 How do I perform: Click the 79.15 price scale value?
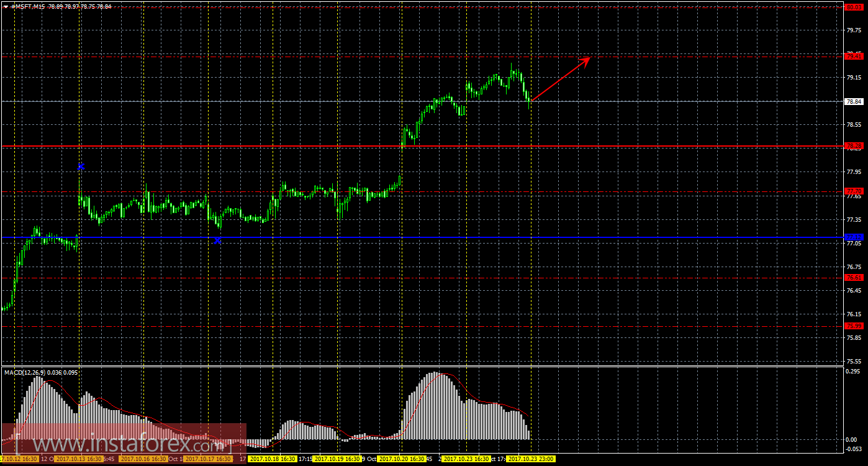tap(854, 78)
